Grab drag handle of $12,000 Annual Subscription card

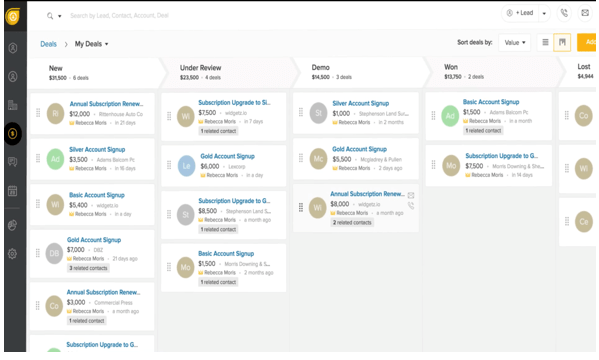38,113
